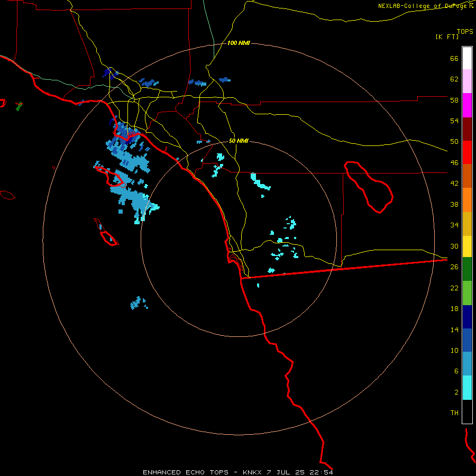Click the legend value "54"
Image resolution: width=476 pixels, height=476 pixels.
[454, 121]
